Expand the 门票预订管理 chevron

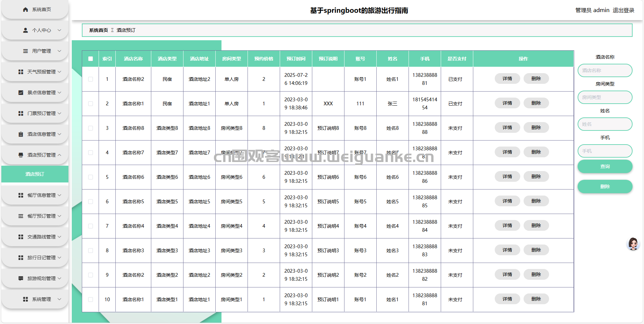point(59,113)
